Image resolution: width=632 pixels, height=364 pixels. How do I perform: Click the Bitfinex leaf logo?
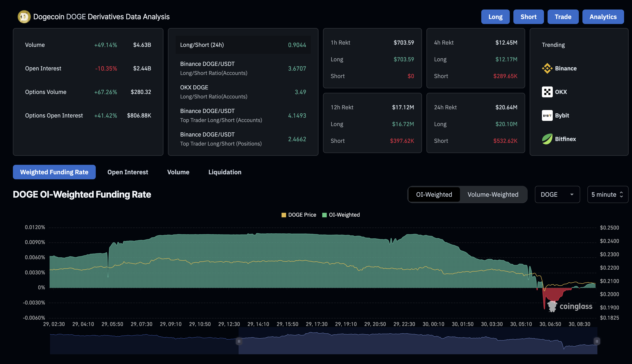[547, 139]
